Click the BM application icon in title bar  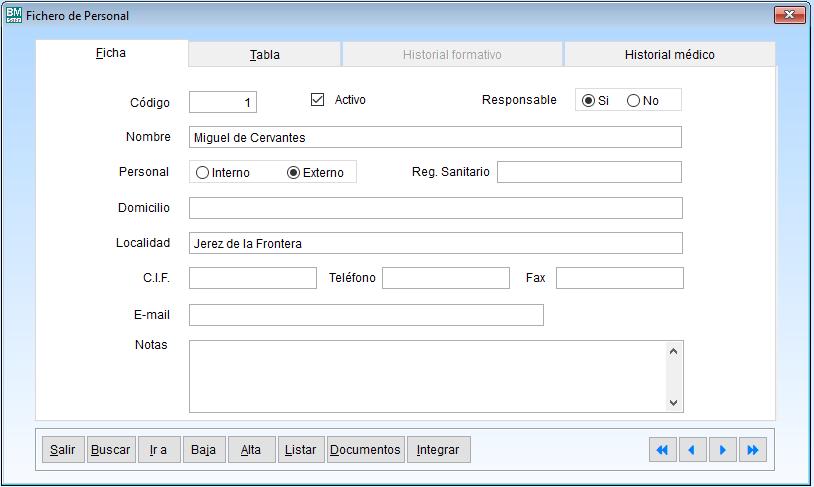click(14, 15)
